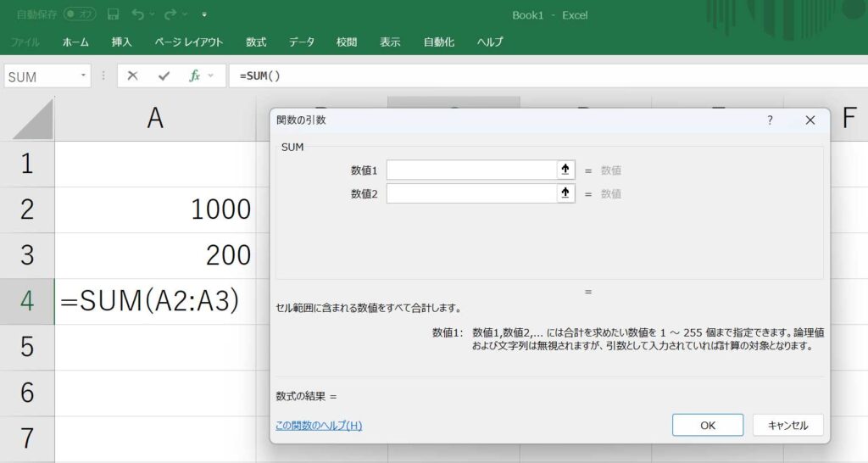
Task: Collapse dialog using 数値2 range selector icon
Action: tap(565, 193)
